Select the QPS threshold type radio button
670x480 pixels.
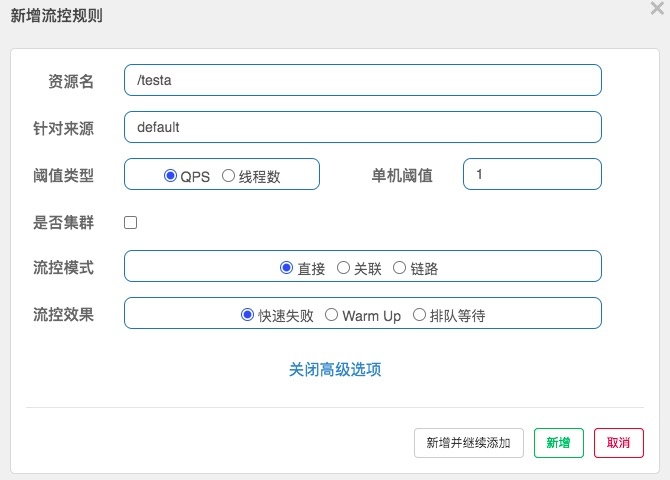[x=170, y=175]
